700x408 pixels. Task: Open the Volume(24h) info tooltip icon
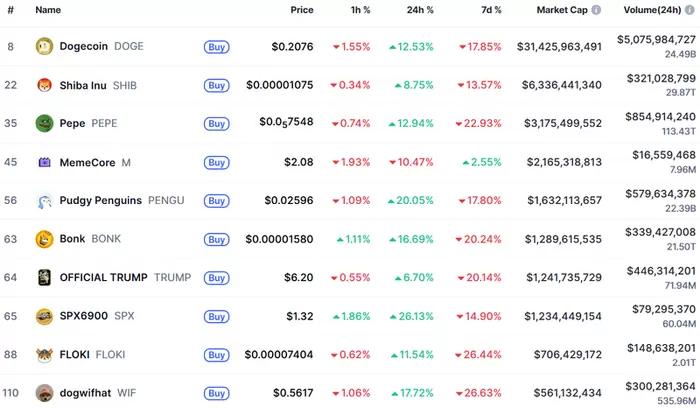[x=689, y=10]
